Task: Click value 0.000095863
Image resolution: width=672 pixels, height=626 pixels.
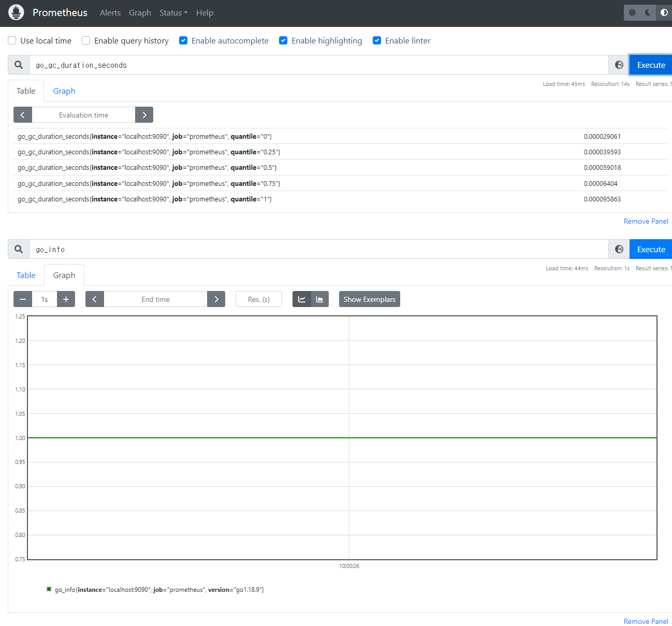Action: tap(602, 199)
